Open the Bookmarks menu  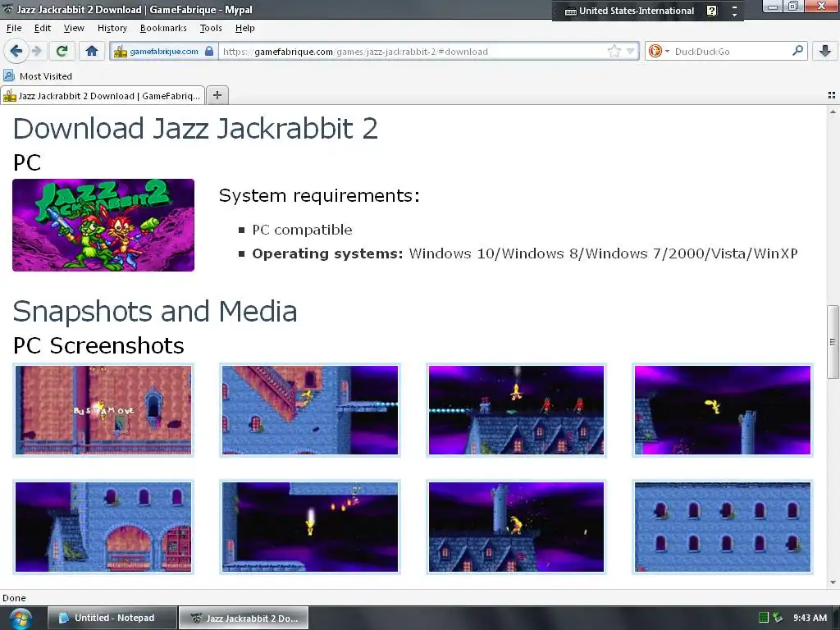(x=163, y=28)
